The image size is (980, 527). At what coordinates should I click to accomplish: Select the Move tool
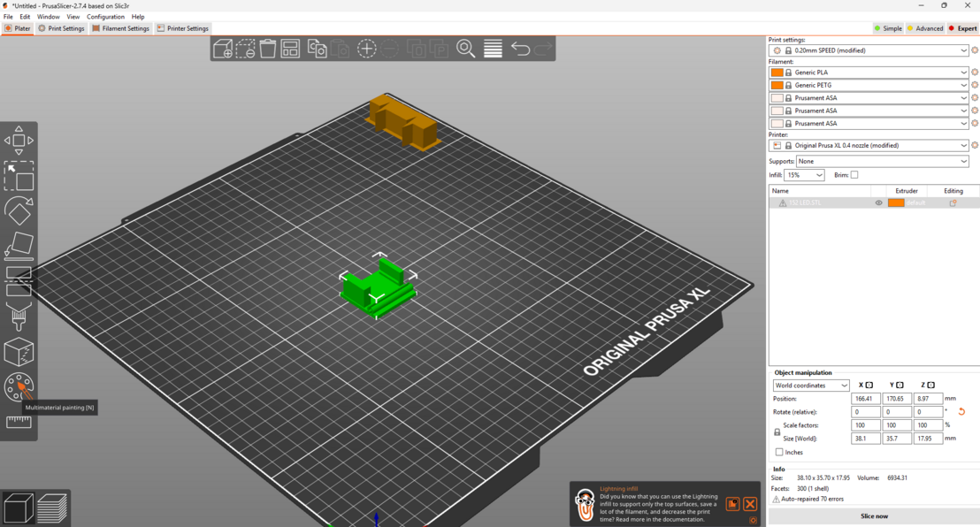[19, 140]
